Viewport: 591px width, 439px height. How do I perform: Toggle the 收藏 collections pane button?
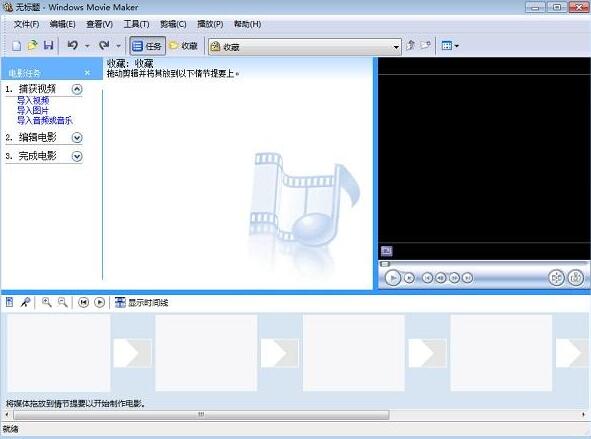click(184, 46)
